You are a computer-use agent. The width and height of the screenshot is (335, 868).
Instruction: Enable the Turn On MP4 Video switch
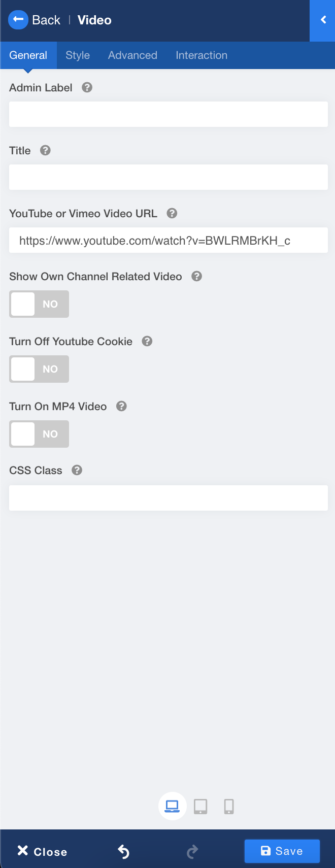(x=39, y=434)
